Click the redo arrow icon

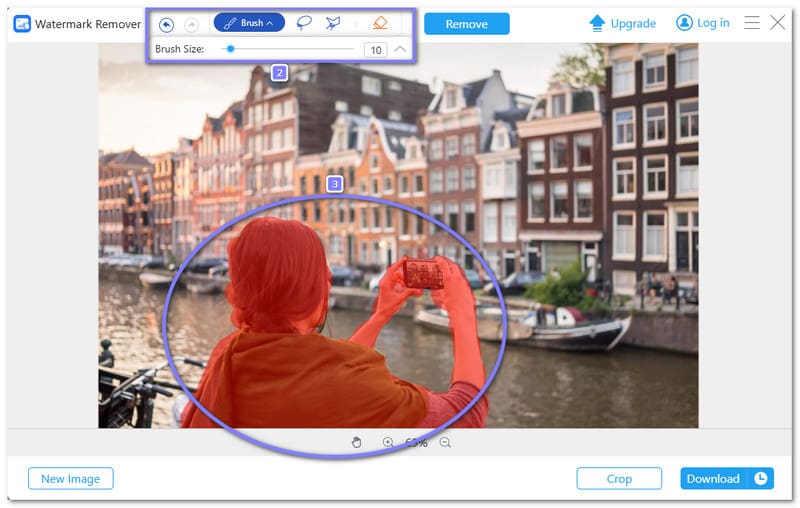point(191,24)
